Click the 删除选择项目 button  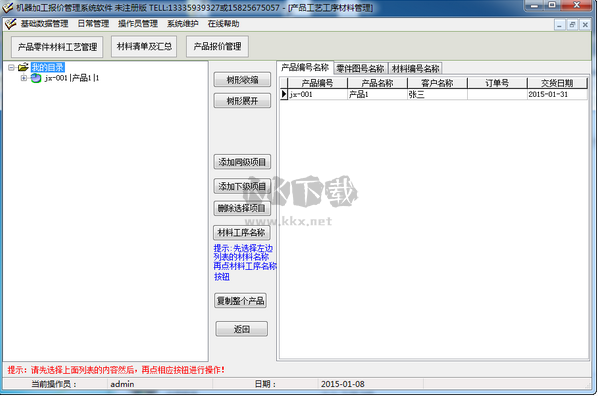pyautogui.click(x=242, y=208)
